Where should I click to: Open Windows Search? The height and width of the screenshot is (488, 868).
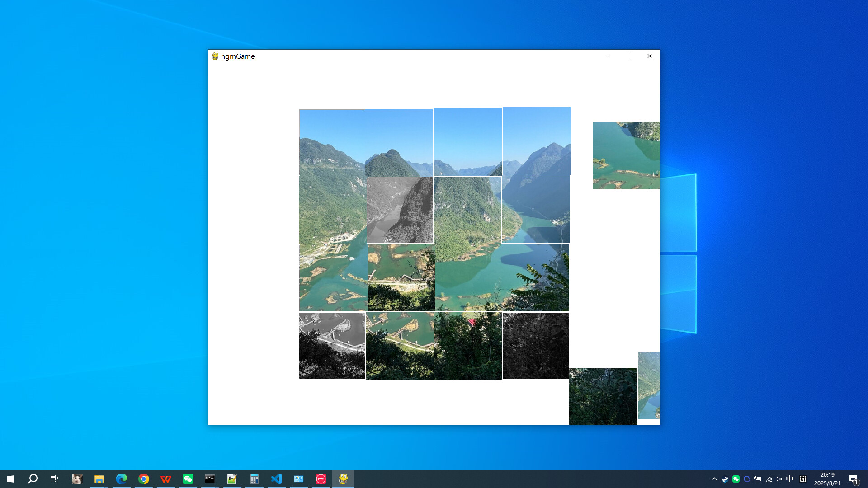pyautogui.click(x=32, y=479)
